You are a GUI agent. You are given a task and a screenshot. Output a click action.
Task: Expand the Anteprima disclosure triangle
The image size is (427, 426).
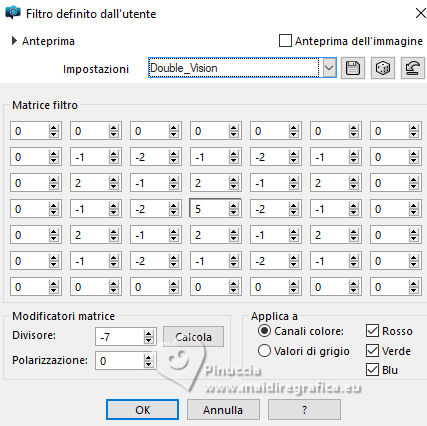click(14, 41)
